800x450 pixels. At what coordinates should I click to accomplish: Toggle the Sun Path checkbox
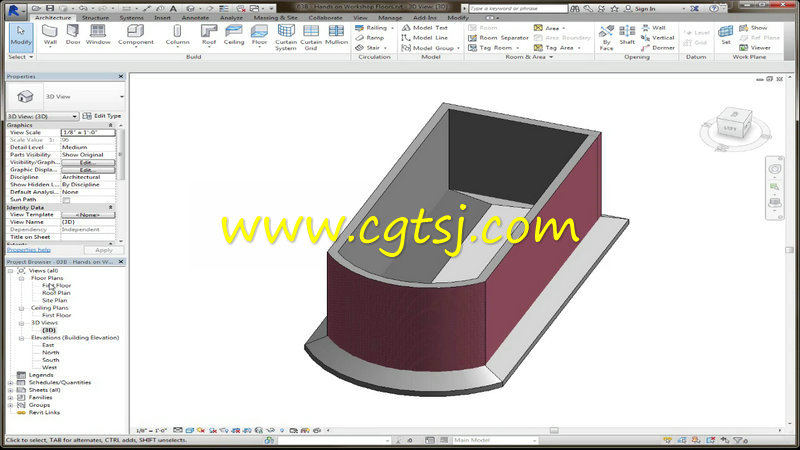tap(66, 200)
